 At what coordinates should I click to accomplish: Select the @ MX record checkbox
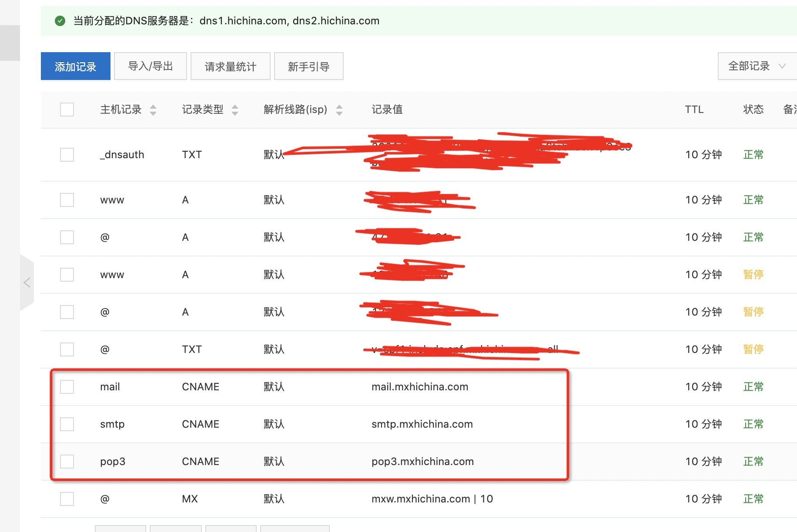pos(67,499)
